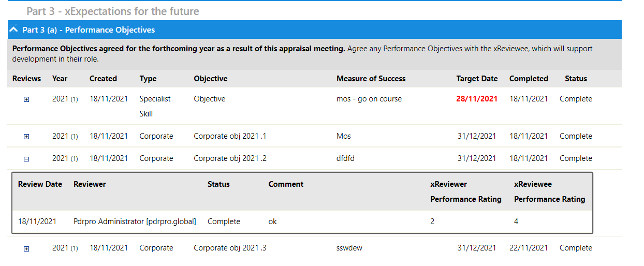Viewport: 644px width, 266px height.
Task: Click the Reviews column header
Action: pyautogui.click(x=26, y=79)
